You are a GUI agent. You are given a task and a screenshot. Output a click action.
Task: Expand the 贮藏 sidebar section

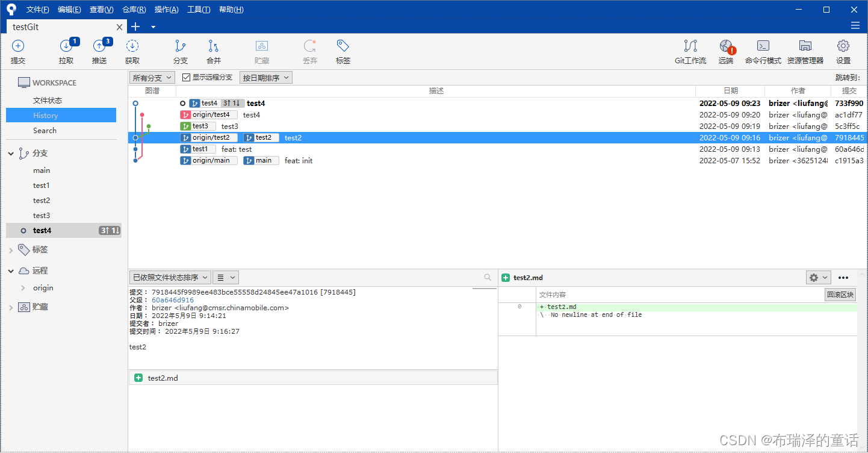[x=11, y=307]
